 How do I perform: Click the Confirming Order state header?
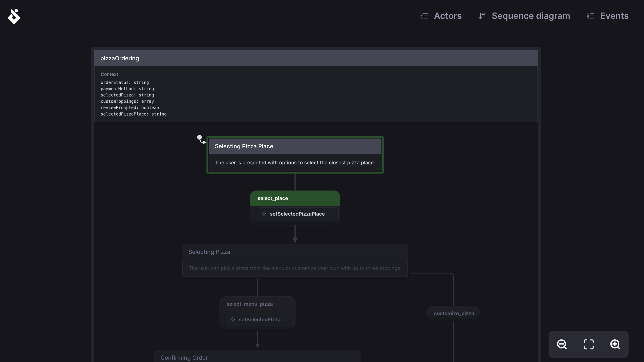pyautogui.click(x=184, y=357)
